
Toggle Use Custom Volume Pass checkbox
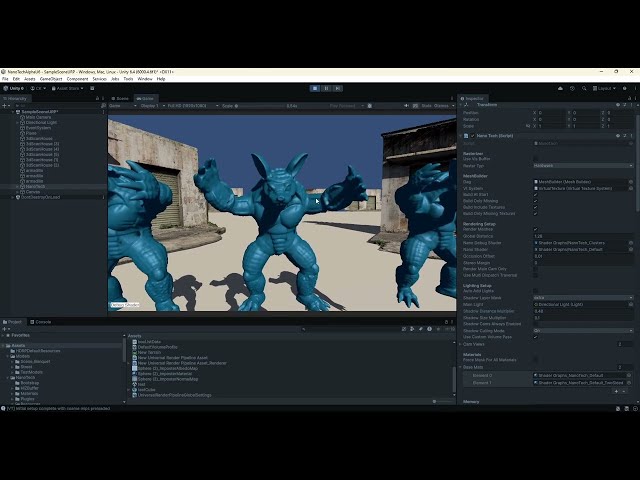(x=536, y=337)
